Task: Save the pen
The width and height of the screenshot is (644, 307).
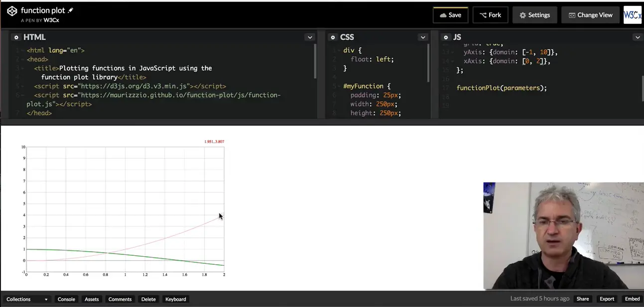Action: coord(450,15)
